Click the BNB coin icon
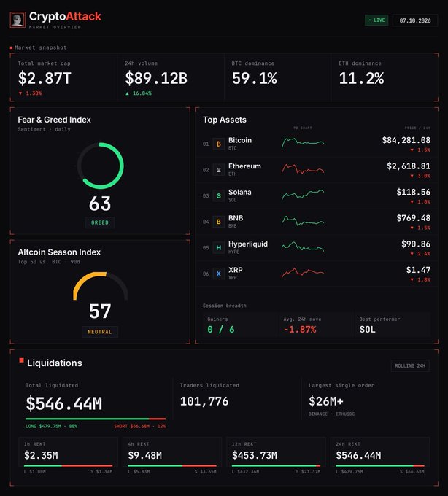 [x=219, y=222]
